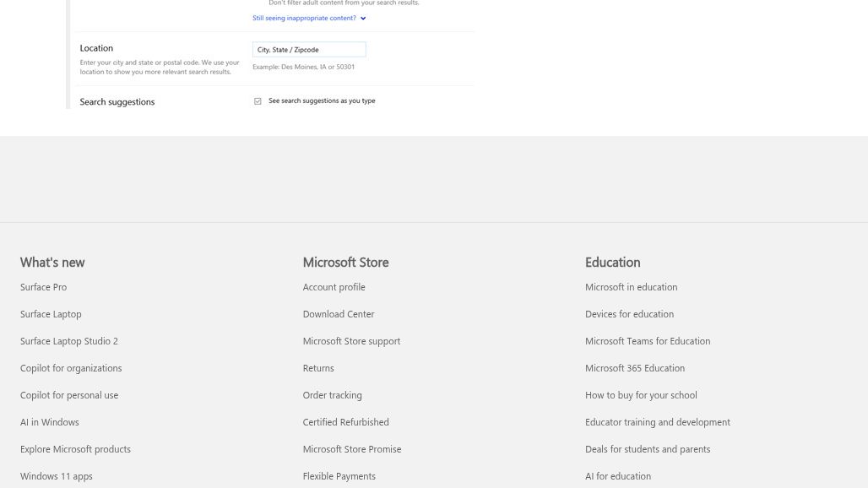Select 'Example: Des Moines, IA or 50301' text
The width and height of the screenshot is (868, 488).
(x=303, y=67)
